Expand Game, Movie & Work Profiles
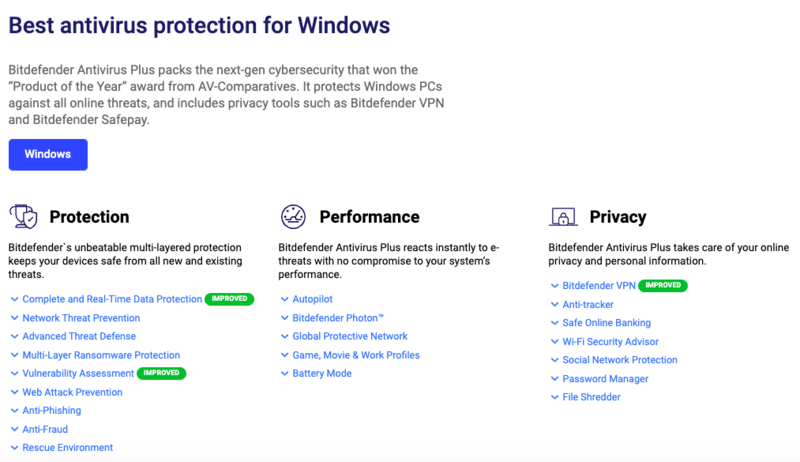Image resolution: width=800 pixels, height=462 pixels. pos(356,355)
